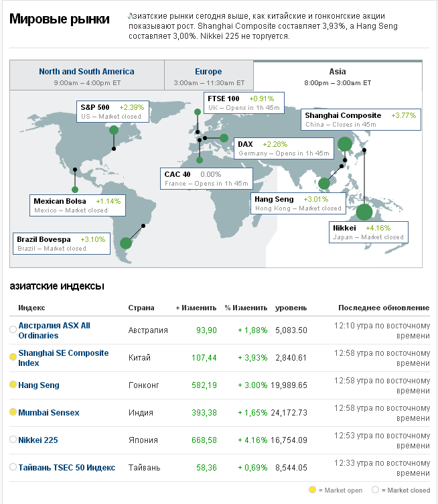Switch to North and South America tab

click(x=87, y=75)
